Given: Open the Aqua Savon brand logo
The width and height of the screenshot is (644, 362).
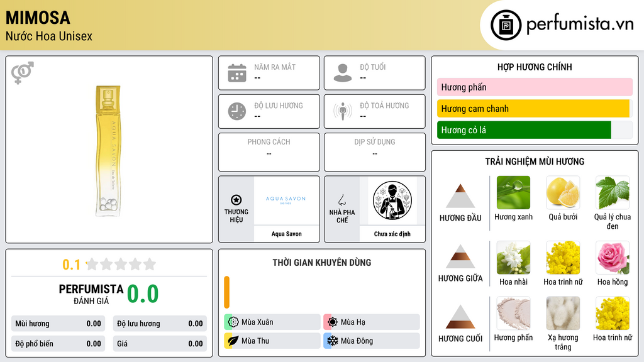Looking at the screenshot, I should click(286, 200).
